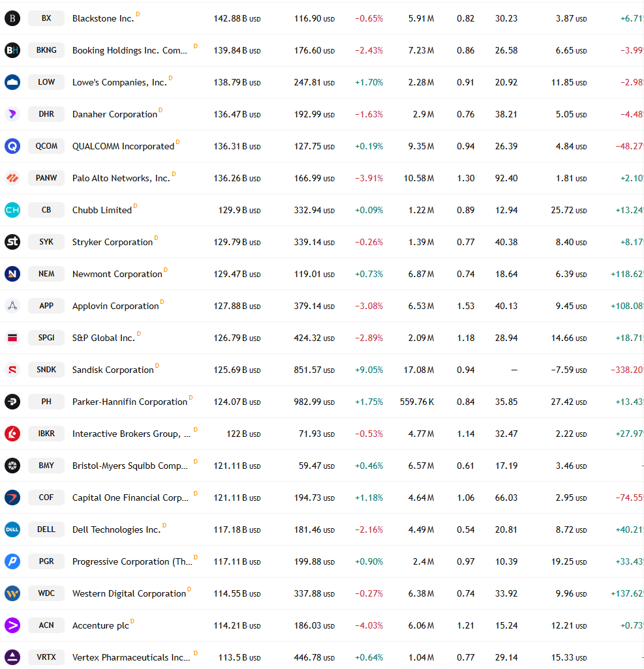
Task: Click the Danaher Corporation logo icon
Action: click(x=12, y=114)
